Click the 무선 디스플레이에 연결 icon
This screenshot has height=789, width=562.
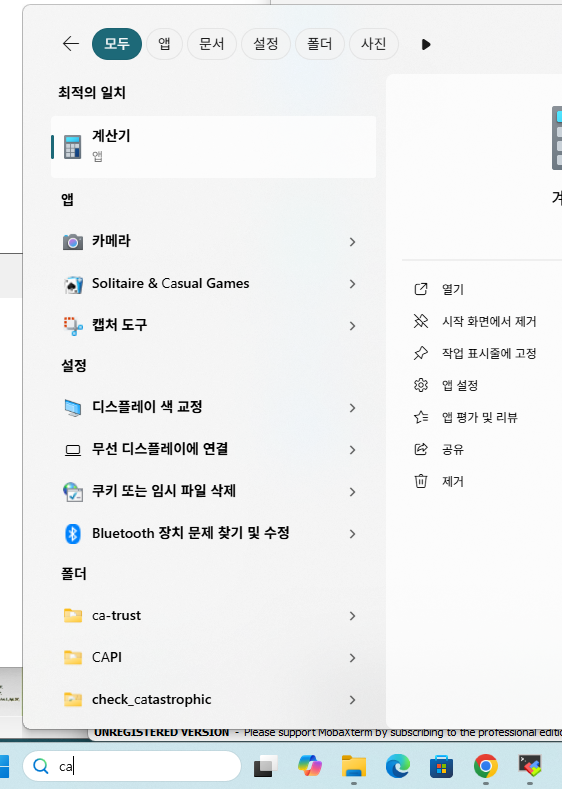point(73,450)
